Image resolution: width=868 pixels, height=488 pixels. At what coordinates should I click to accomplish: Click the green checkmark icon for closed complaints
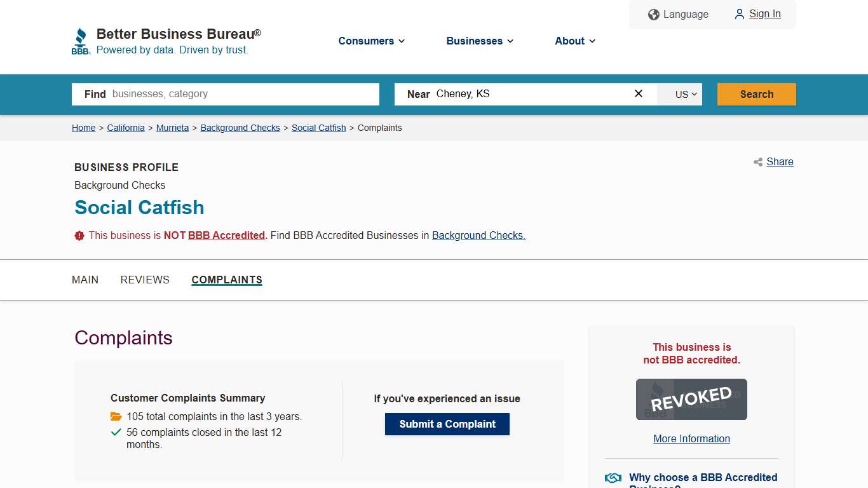pos(116,432)
